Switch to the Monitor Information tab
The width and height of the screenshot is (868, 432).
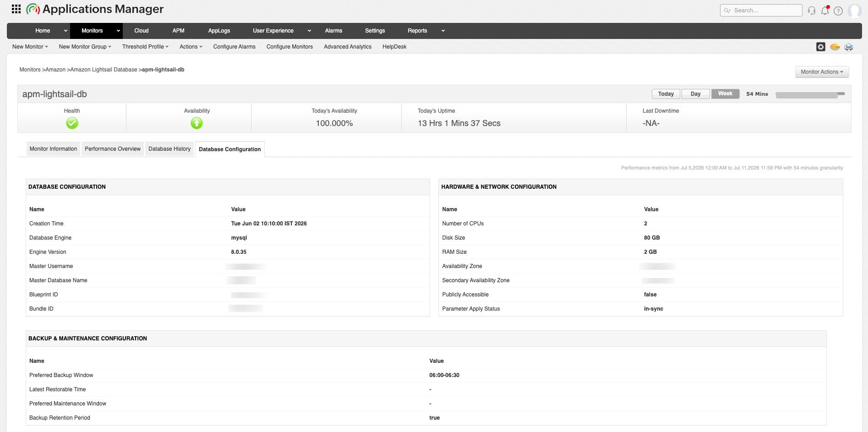(x=53, y=149)
